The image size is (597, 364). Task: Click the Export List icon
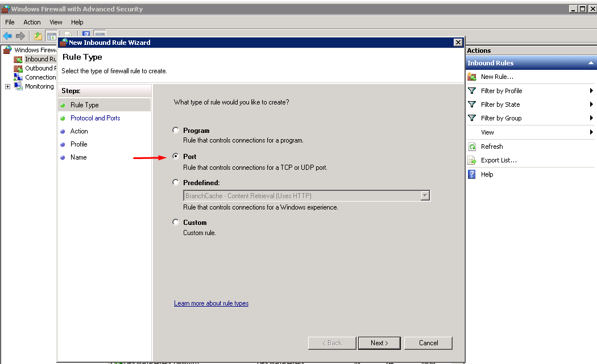tap(472, 160)
